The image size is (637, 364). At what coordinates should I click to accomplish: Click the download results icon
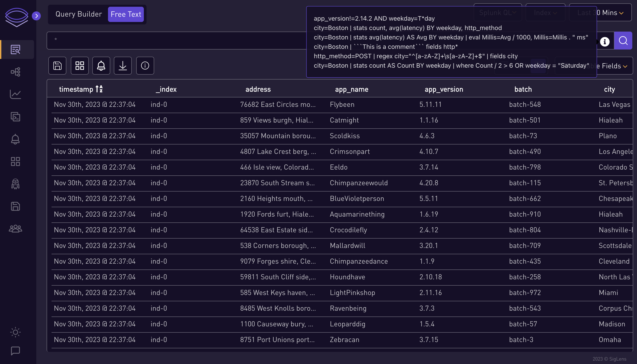pyautogui.click(x=123, y=66)
